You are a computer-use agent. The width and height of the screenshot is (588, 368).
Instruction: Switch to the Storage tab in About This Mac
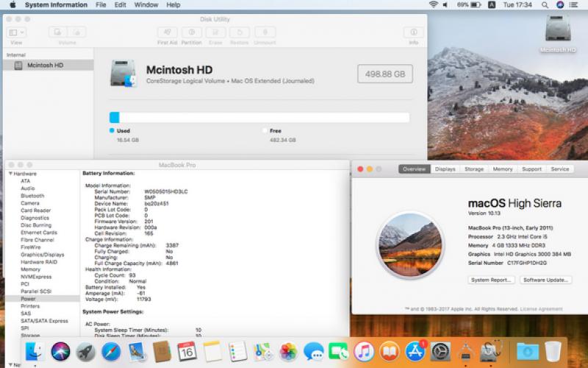[474, 169]
